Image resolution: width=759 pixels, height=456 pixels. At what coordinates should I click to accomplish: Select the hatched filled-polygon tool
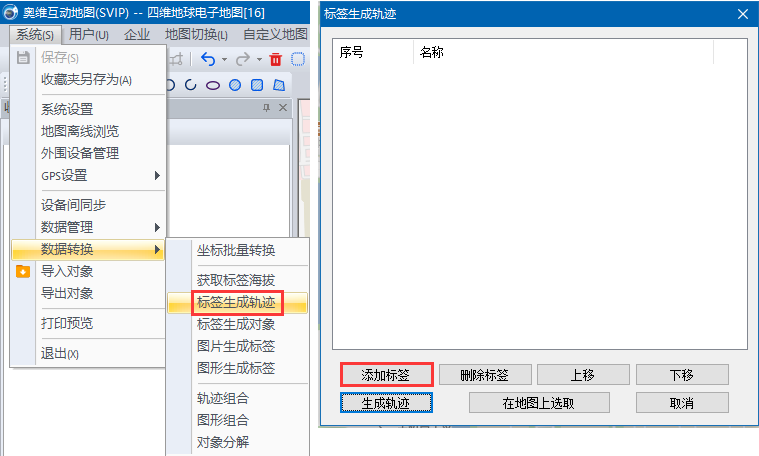coord(279,85)
